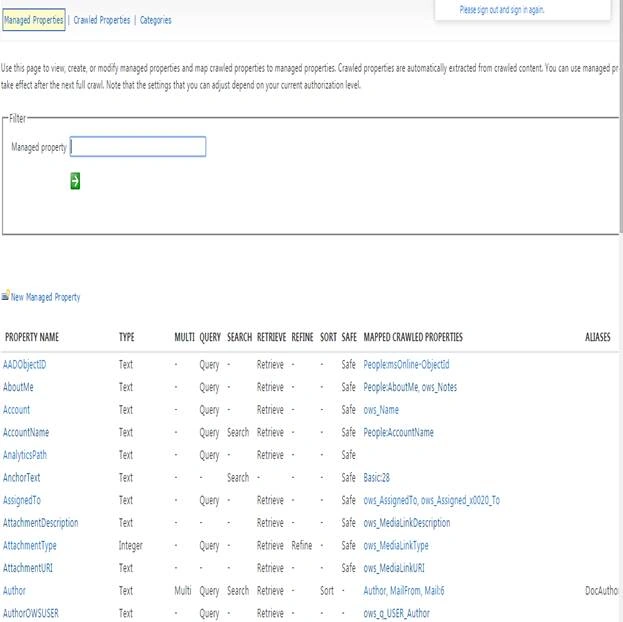
Task: Open the AttachmentDescription property
Action: 41,523
